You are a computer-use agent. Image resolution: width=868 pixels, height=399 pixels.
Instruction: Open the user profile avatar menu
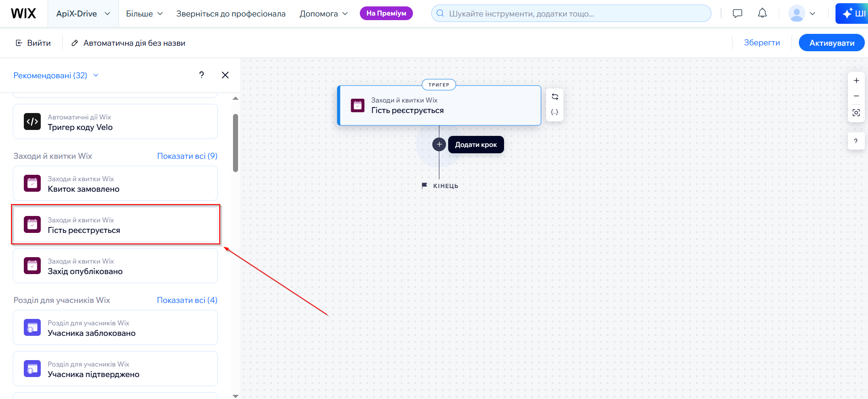click(802, 13)
